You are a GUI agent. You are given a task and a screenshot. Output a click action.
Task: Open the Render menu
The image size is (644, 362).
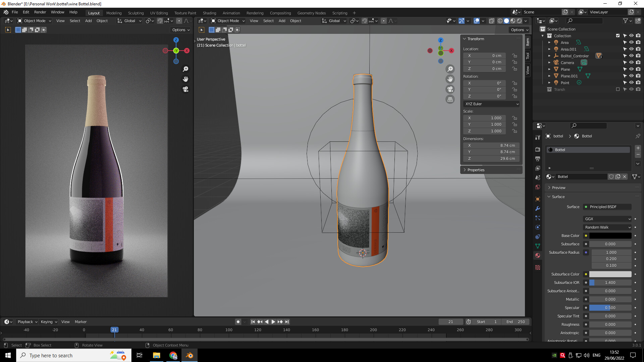coord(40,12)
